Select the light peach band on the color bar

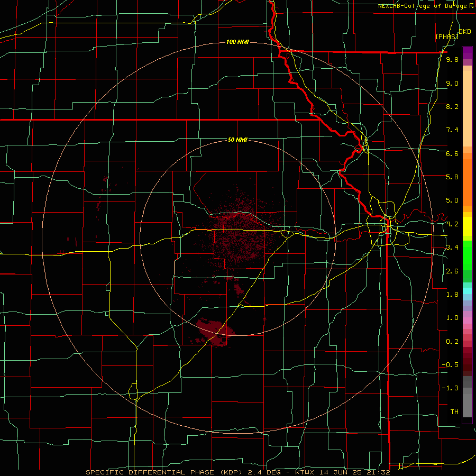coord(467,109)
